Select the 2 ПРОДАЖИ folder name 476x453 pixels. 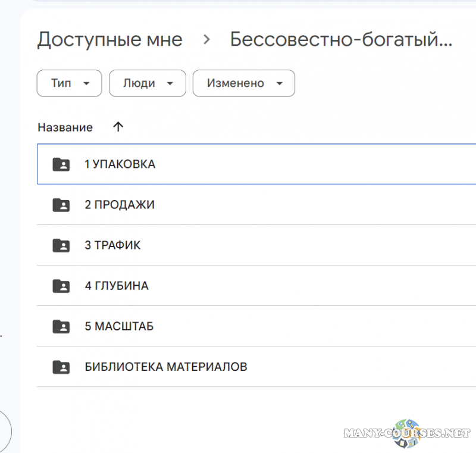(x=119, y=205)
